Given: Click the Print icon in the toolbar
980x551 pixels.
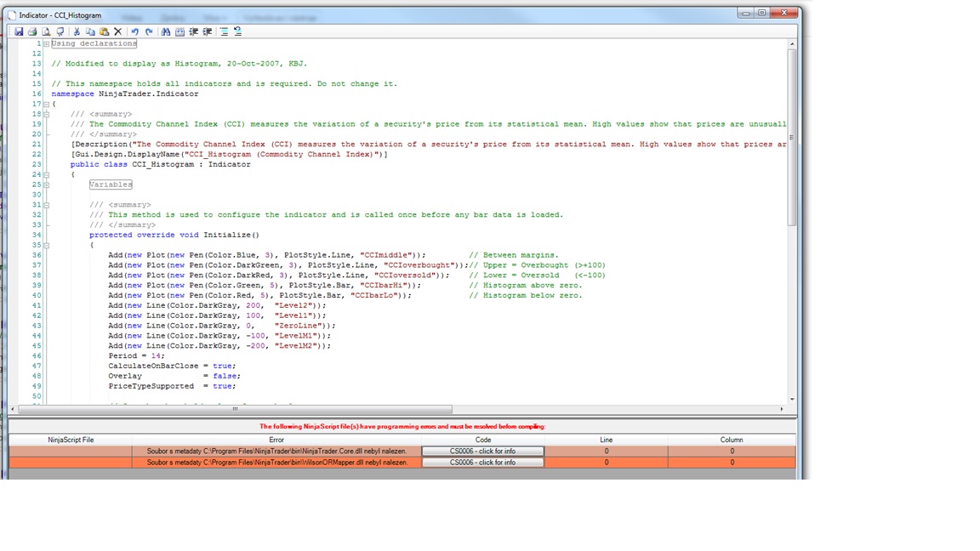Looking at the screenshot, I should pyautogui.click(x=32, y=31).
